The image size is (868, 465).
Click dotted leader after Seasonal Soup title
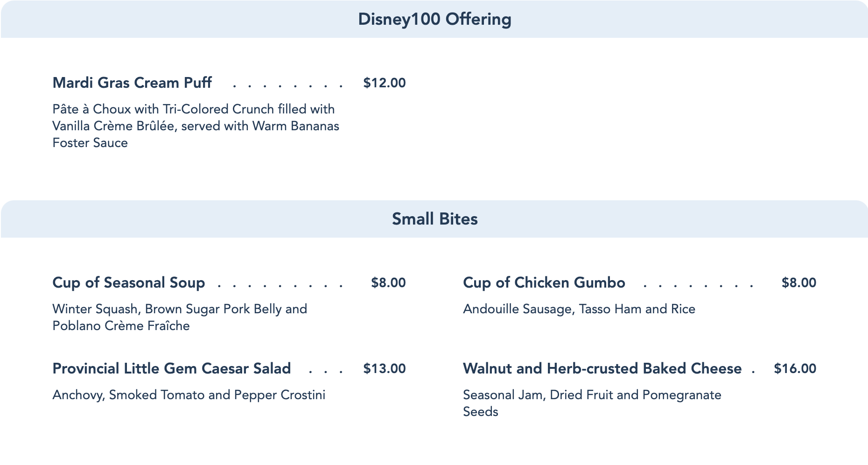(280, 286)
